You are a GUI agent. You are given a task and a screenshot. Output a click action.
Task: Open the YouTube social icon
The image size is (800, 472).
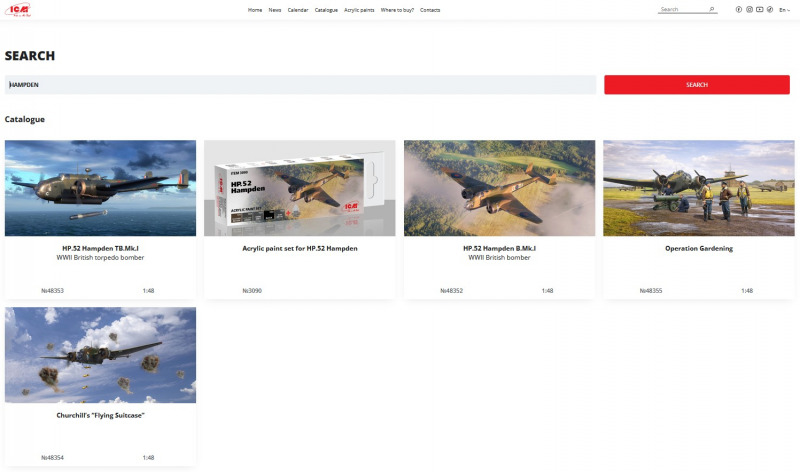(x=760, y=10)
